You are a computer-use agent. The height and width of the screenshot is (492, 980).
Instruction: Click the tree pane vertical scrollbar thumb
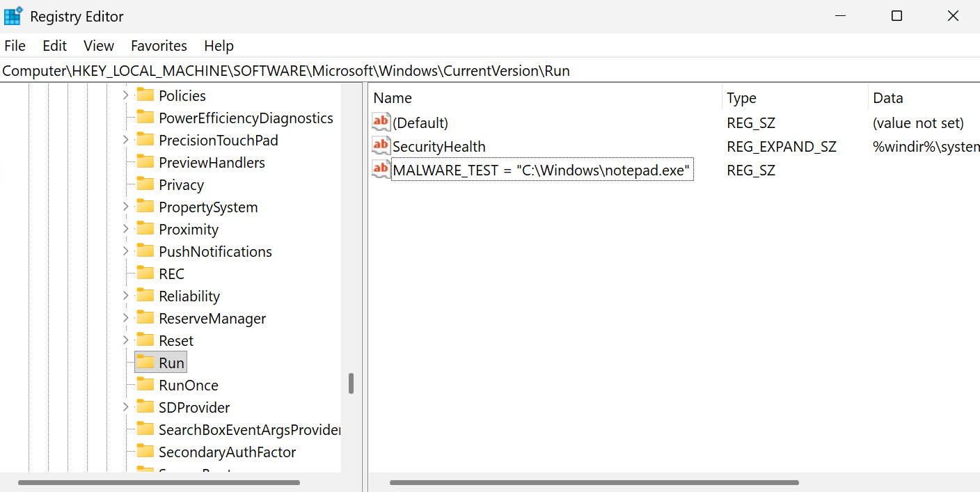(x=351, y=383)
